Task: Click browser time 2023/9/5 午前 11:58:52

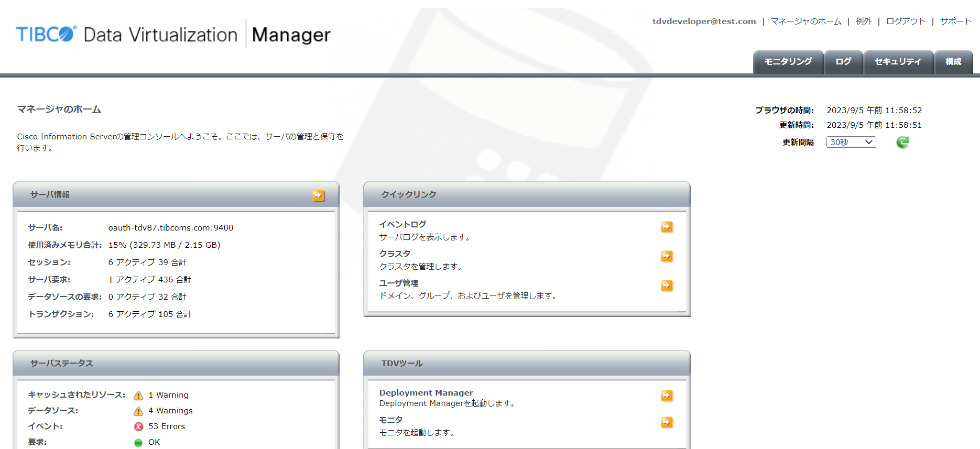Action: pyautogui.click(x=874, y=111)
